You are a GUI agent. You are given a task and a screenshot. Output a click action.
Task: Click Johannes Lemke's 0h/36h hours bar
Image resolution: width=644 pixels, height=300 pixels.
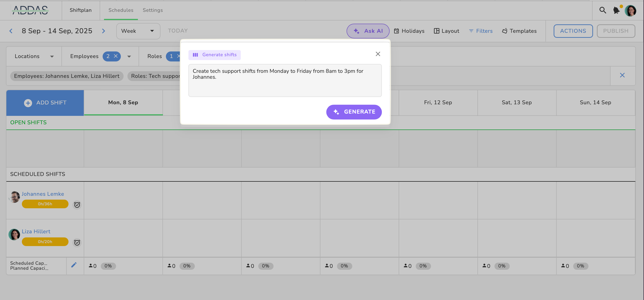[x=45, y=204]
